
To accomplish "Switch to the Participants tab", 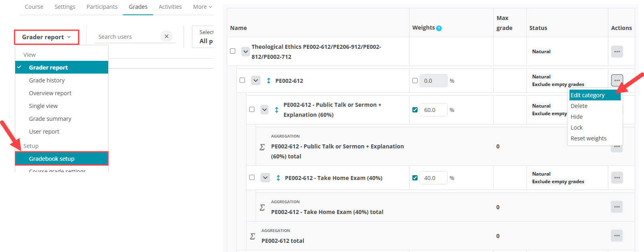I will click(102, 7).
